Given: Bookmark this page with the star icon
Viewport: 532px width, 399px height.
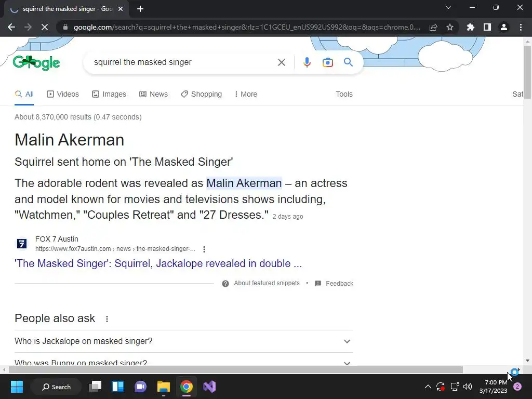Looking at the screenshot, I should [450, 27].
